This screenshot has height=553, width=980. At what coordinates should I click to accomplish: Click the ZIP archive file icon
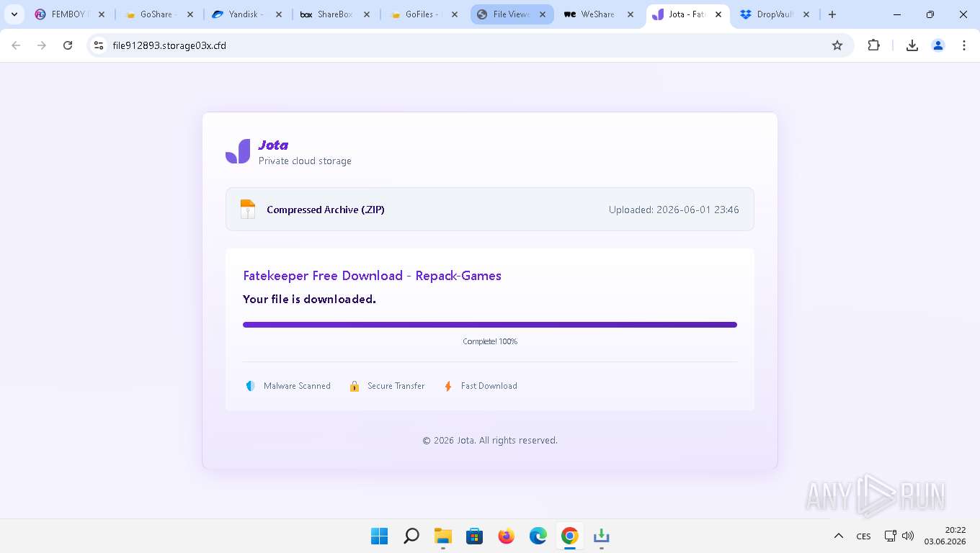click(x=248, y=209)
